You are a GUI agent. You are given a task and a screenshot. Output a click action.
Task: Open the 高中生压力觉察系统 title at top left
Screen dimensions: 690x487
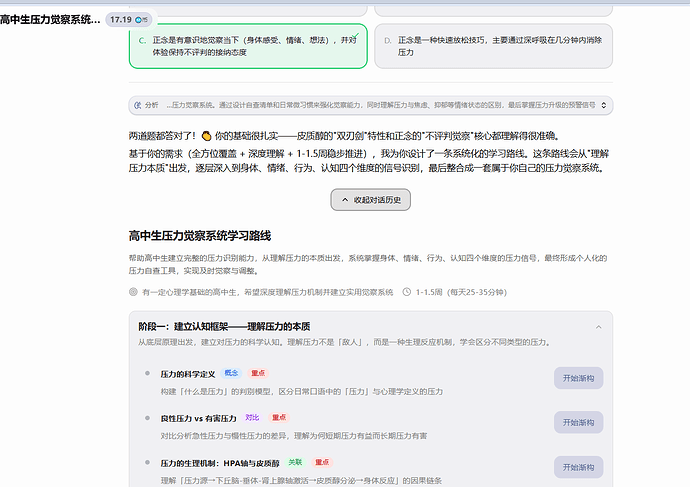[50, 20]
